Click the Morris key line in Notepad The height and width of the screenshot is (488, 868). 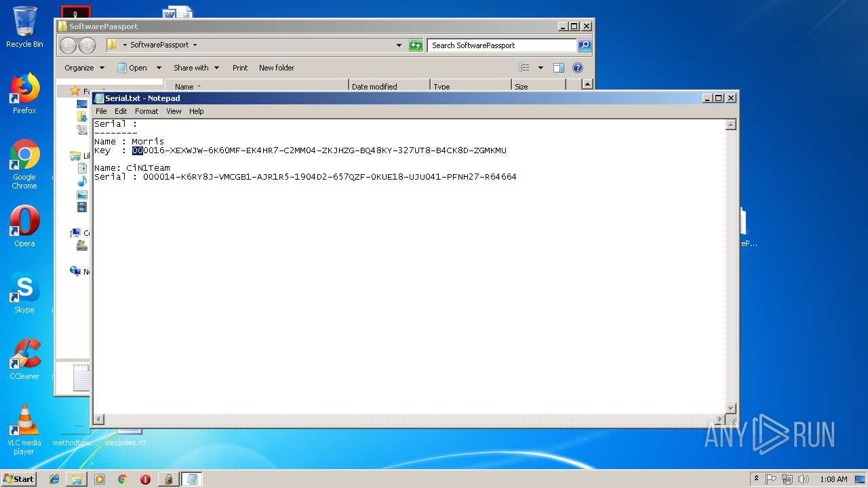coord(300,150)
